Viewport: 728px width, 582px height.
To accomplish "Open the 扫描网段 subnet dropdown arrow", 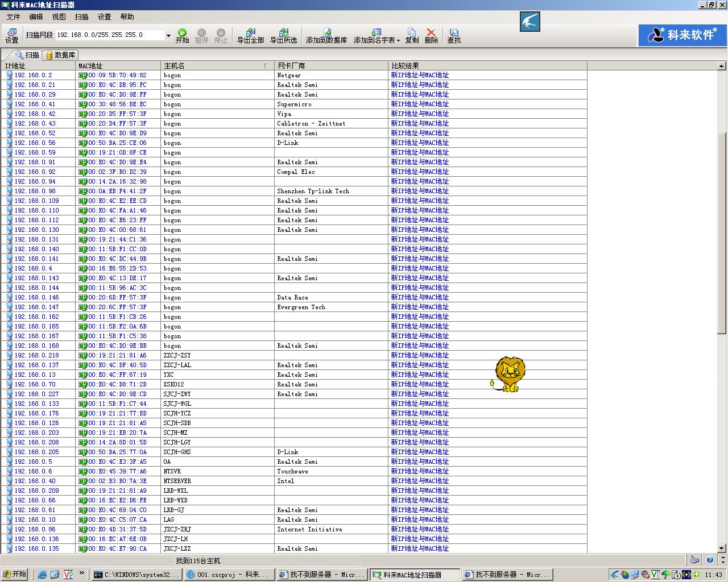I will [x=168, y=35].
